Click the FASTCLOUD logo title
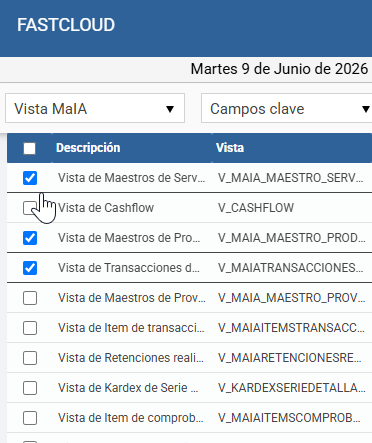This screenshot has width=372, height=443. point(66,25)
